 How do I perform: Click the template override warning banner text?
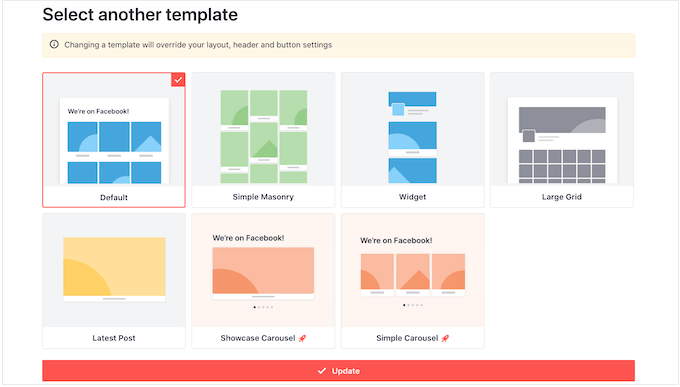click(x=198, y=45)
